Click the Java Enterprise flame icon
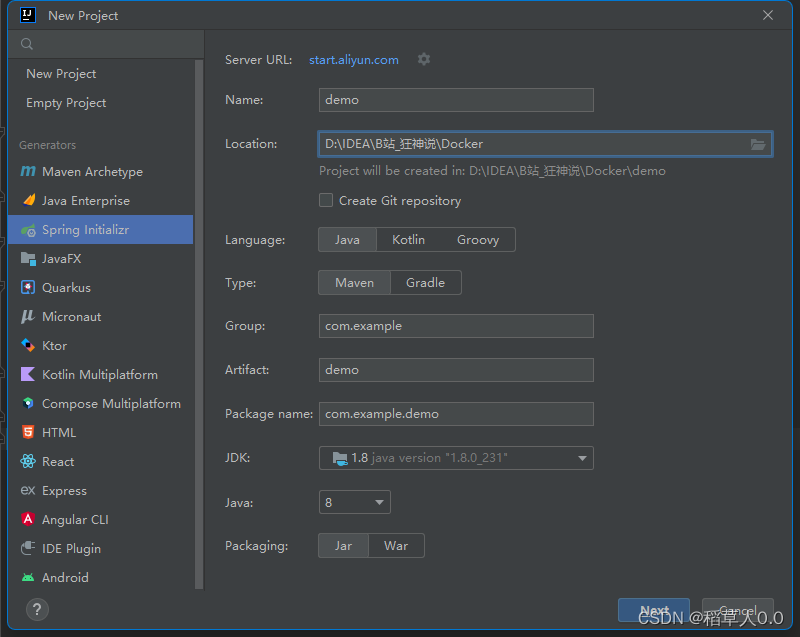800x637 pixels. point(29,200)
